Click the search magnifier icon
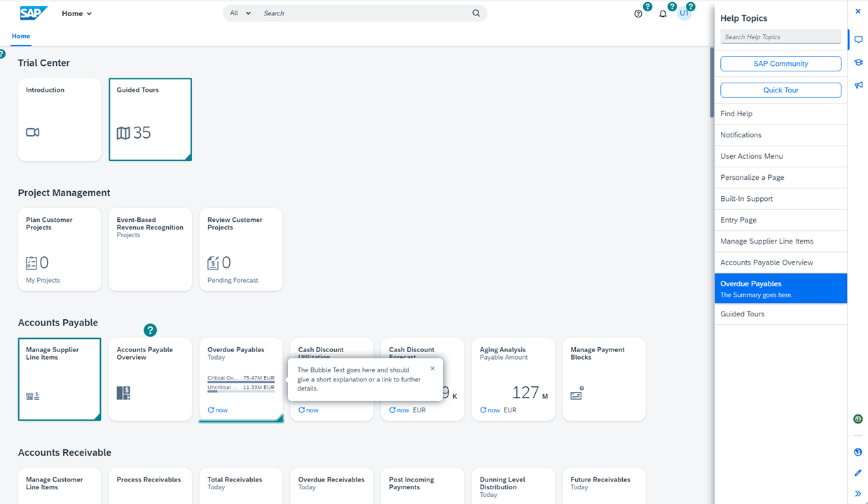This screenshot has width=868, height=504. (x=476, y=13)
